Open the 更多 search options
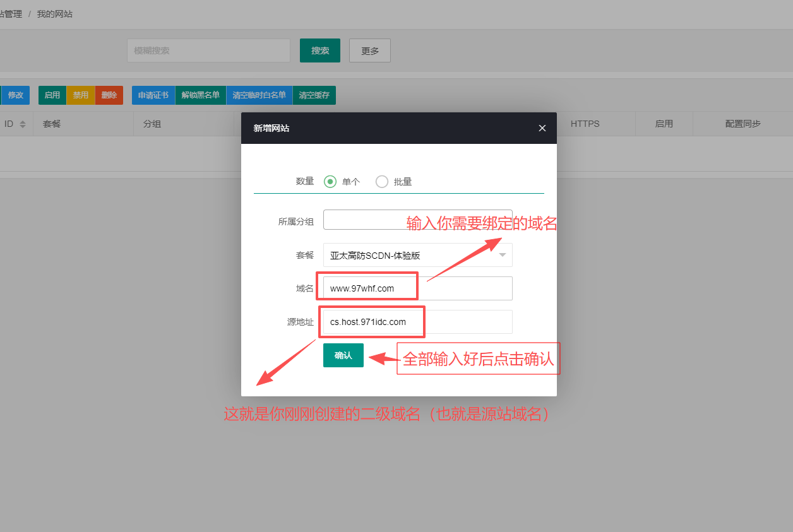 click(370, 50)
